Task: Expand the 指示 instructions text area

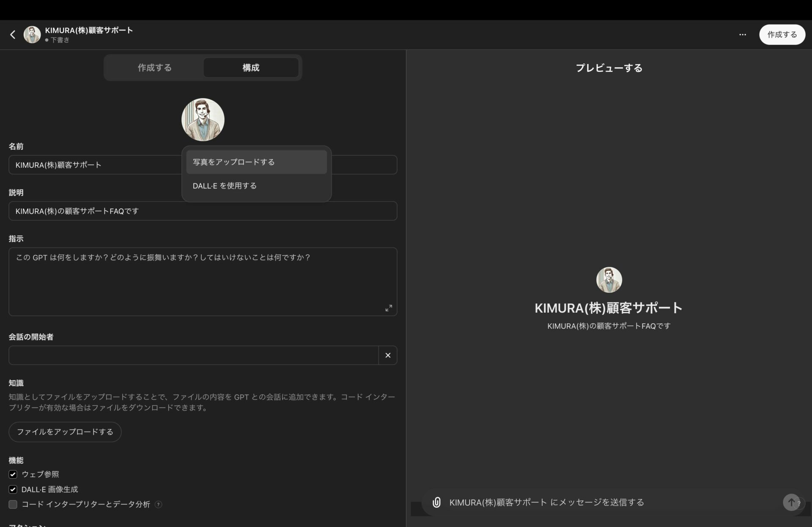Action: [388, 308]
